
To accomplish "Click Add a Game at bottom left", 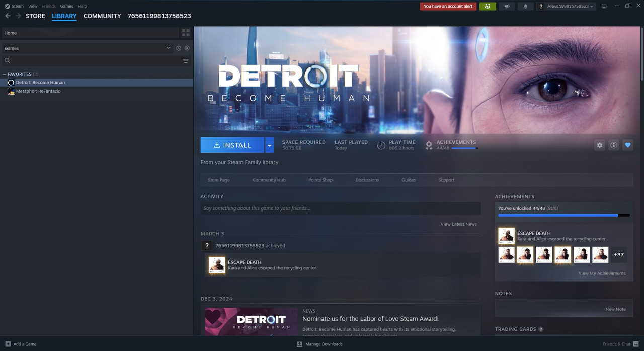I will click(21, 344).
